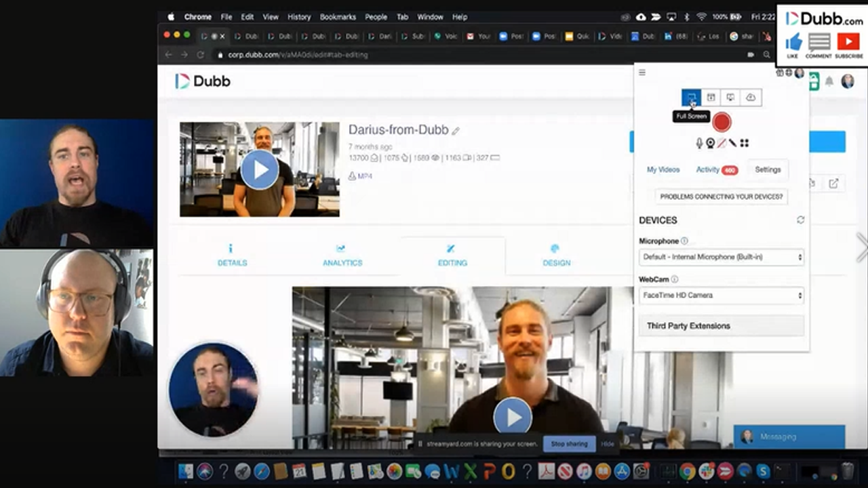Screen dimensions: 868x488
Task: Open the WebCam dropdown
Action: point(722,296)
